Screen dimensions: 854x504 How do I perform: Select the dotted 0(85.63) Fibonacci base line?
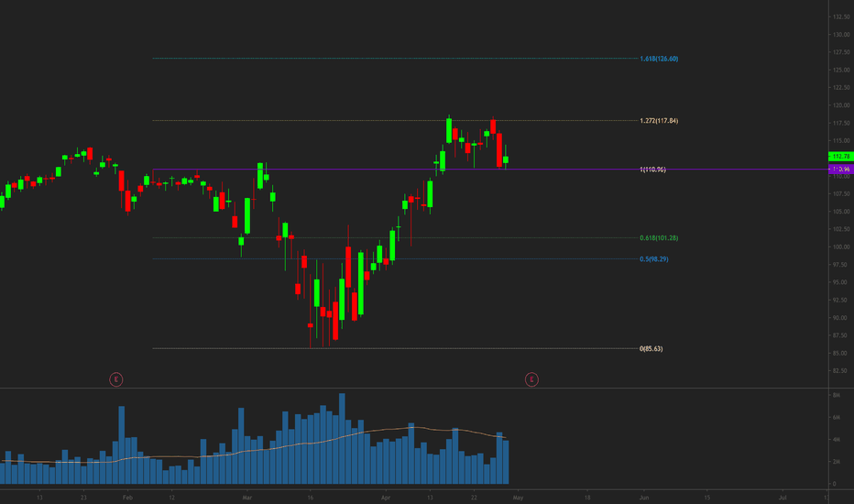[x=395, y=348]
